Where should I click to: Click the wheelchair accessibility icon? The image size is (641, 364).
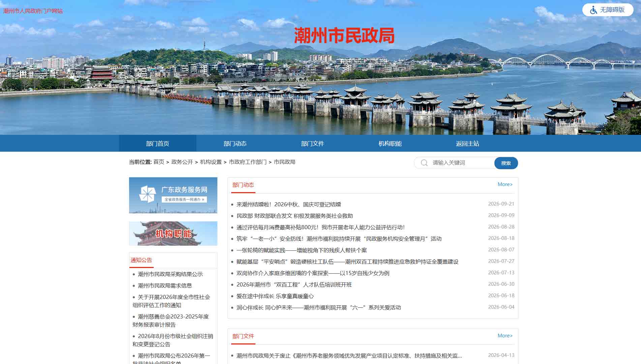[x=593, y=10]
